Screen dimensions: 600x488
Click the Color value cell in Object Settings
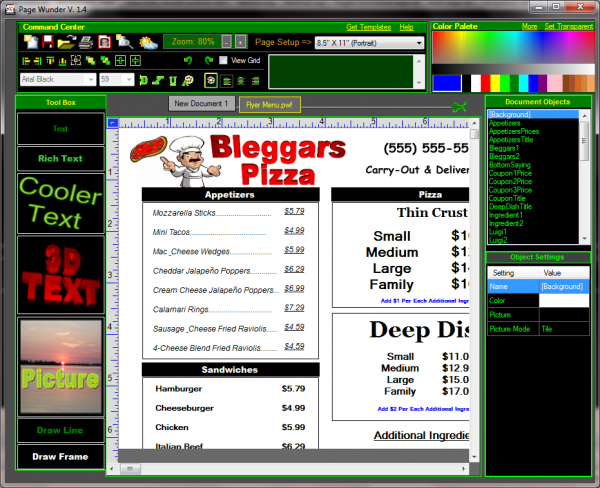[x=564, y=300]
